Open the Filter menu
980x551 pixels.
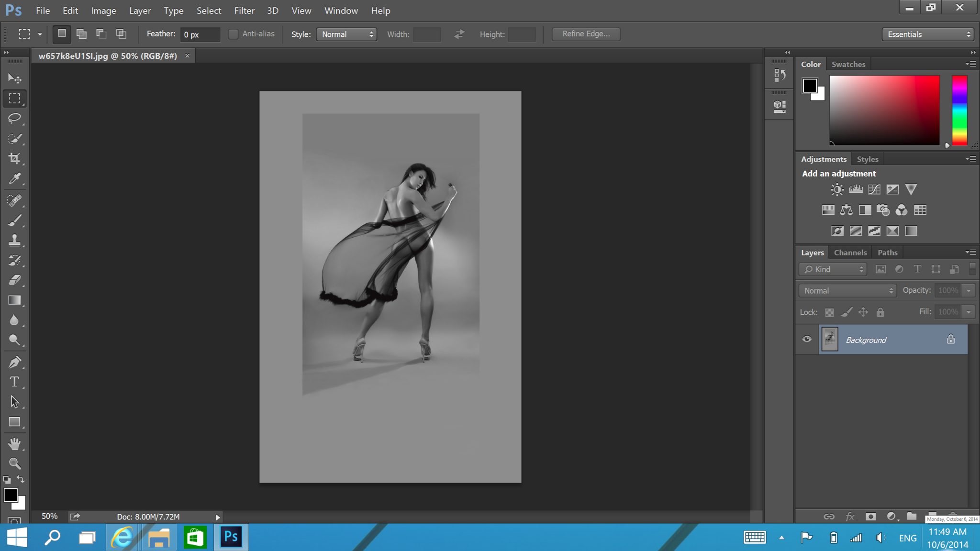[x=245, y=10]
